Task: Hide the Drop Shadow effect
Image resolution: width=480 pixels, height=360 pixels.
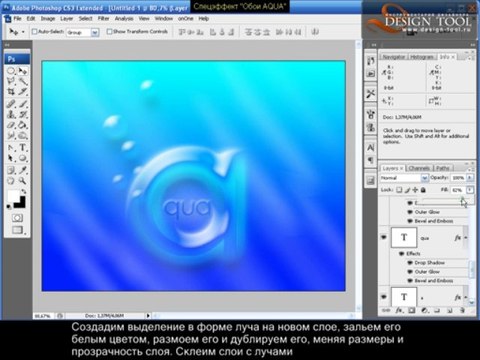Action: click(410, 263)
